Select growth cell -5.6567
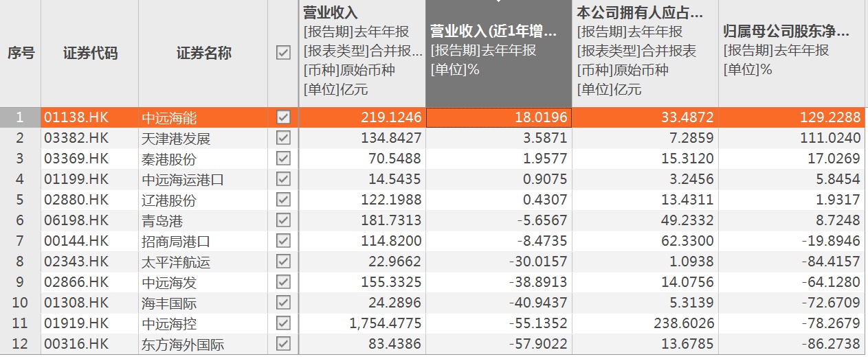 click(499, 220)
